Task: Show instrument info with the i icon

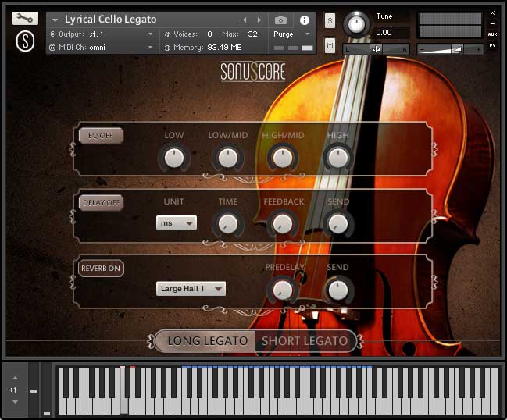Action: [304, 20]
